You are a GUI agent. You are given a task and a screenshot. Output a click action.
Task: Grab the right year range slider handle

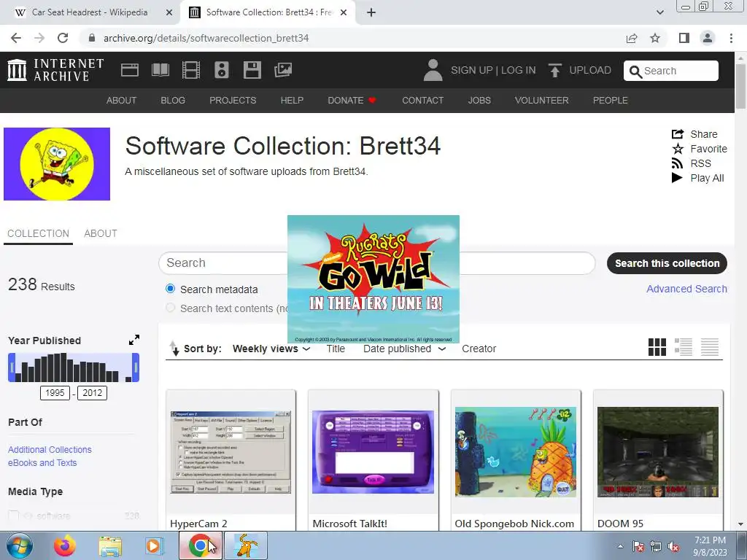point(136,367)
